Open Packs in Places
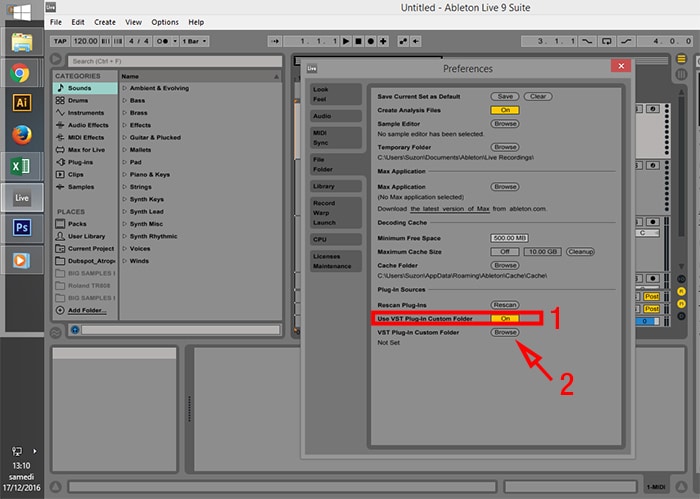The width and height of the screenshot is (700, 499). click(x=85, y=224)
